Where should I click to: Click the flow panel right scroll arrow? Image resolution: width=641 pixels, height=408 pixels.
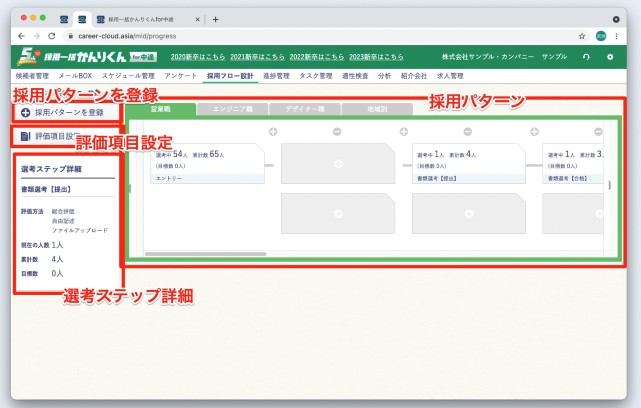(x=610, y=185)
